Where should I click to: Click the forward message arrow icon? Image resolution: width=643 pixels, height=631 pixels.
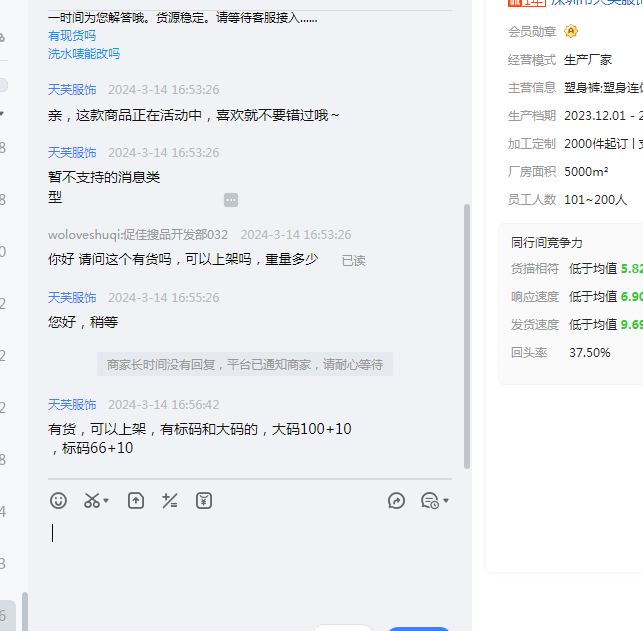[x=397, y=500]
